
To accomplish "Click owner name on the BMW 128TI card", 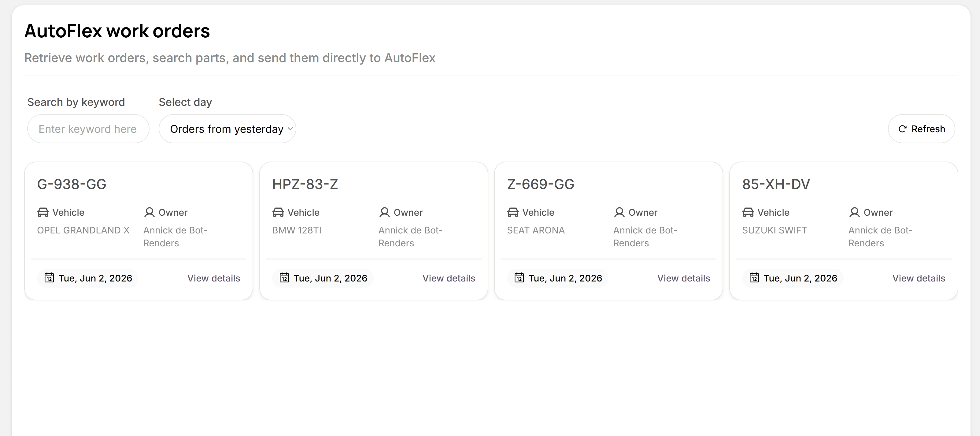I will (410, 237).
